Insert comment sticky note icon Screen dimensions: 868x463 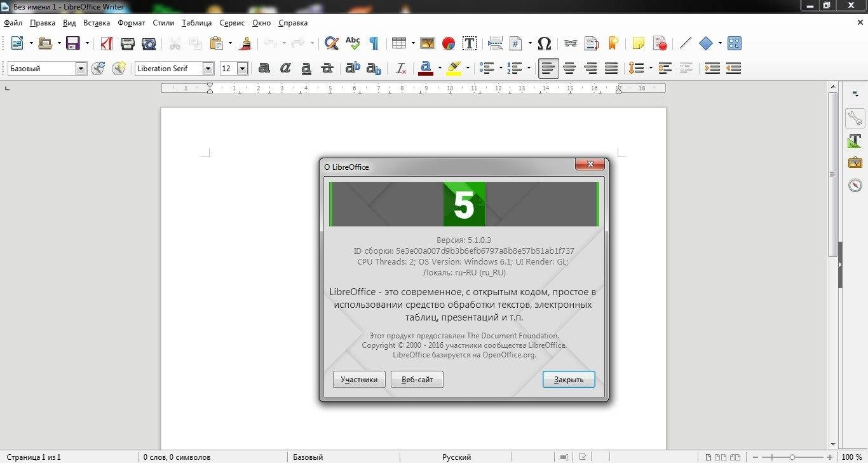639,43
